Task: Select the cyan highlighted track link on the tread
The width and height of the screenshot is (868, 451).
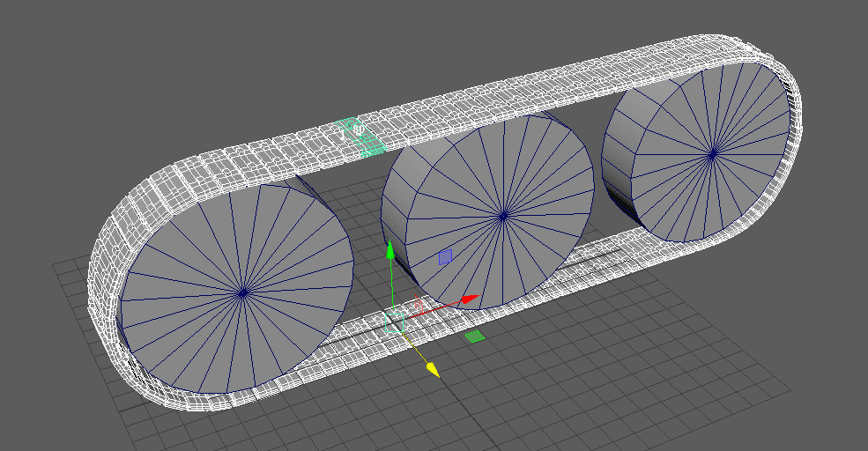Action: click(360, 137)
